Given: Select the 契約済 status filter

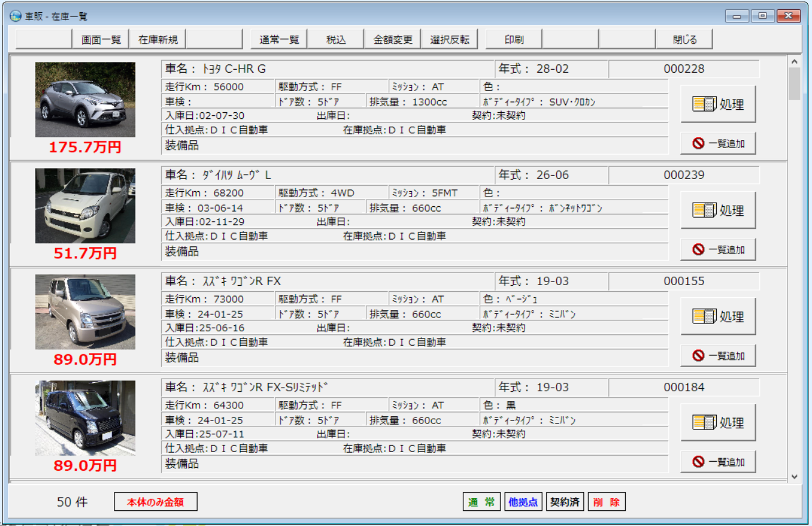Looking at the screenshot, I should pyautogui.click(x=565, y=502).
